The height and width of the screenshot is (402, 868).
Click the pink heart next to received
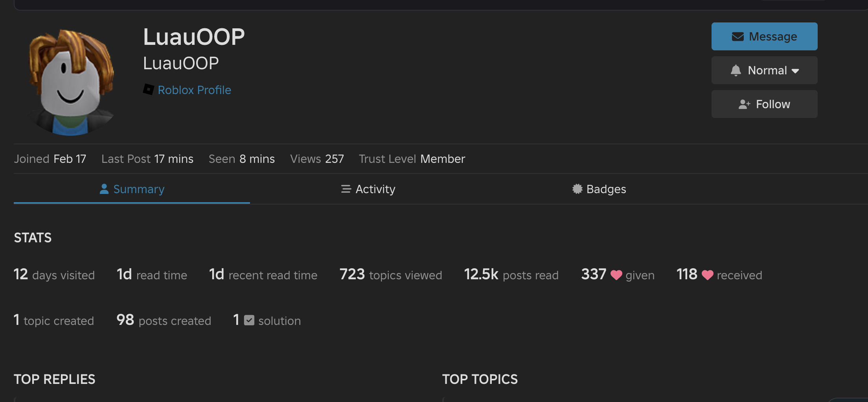pos(707,275)
